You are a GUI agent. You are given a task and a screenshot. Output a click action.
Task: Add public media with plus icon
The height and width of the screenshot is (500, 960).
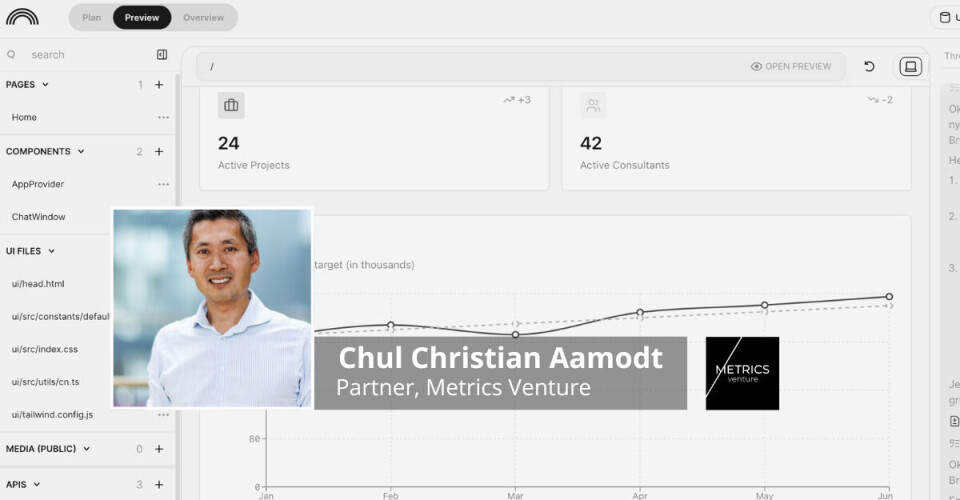(x=159, y=450)
